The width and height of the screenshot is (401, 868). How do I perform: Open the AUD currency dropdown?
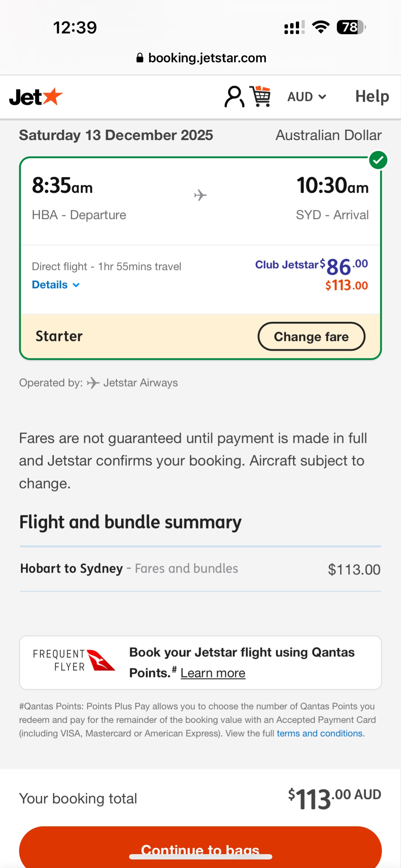(307, 97)
